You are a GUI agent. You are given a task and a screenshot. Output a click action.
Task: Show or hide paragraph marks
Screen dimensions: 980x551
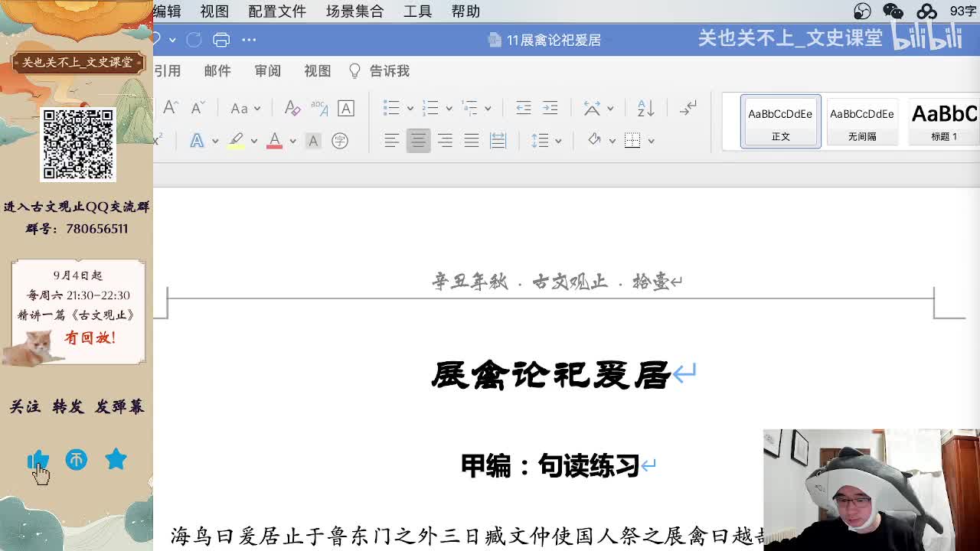688,108
